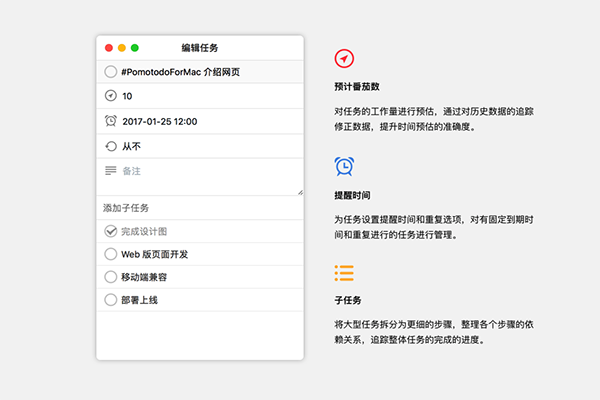The width and height of the screenshot is (600, 400).
Task: Click the 子任务 heading
Action: 348,300
